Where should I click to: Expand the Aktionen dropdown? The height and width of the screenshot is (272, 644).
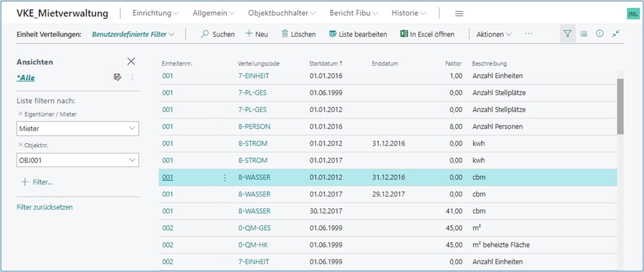[x=493, y=34]
